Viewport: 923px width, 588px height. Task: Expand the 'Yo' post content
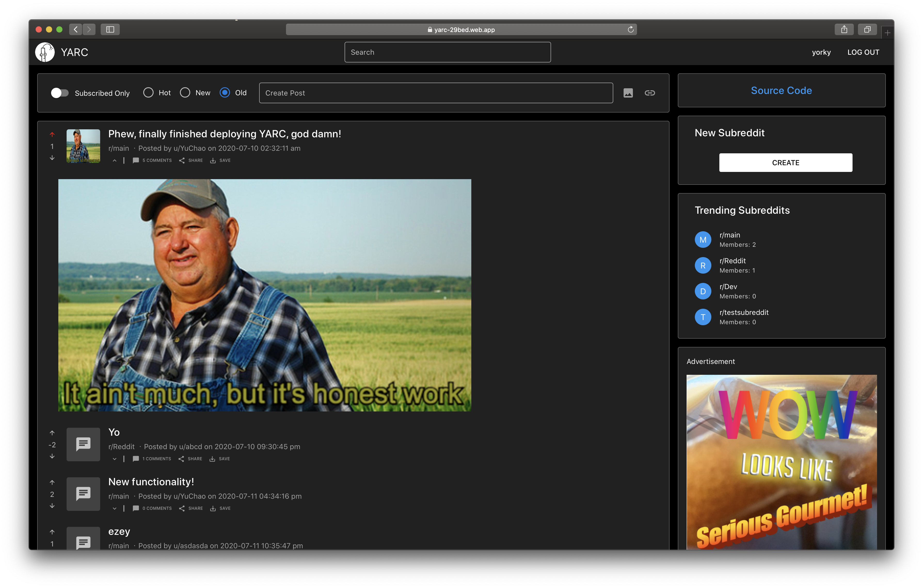pyautogui.click(x=114, y=459)
